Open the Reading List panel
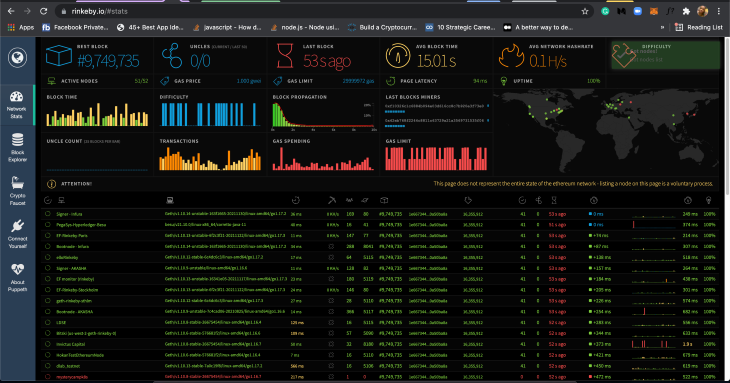730x383 pixels. [698, 27]
